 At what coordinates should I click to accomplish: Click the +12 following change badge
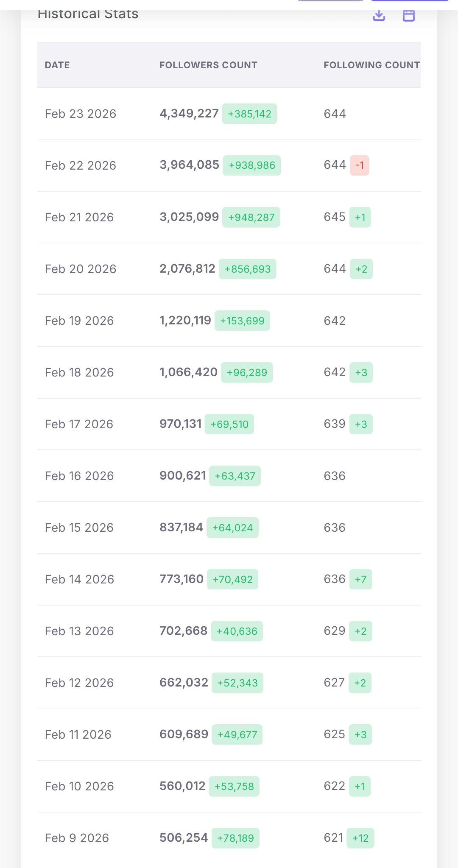[x=360, y=838]
